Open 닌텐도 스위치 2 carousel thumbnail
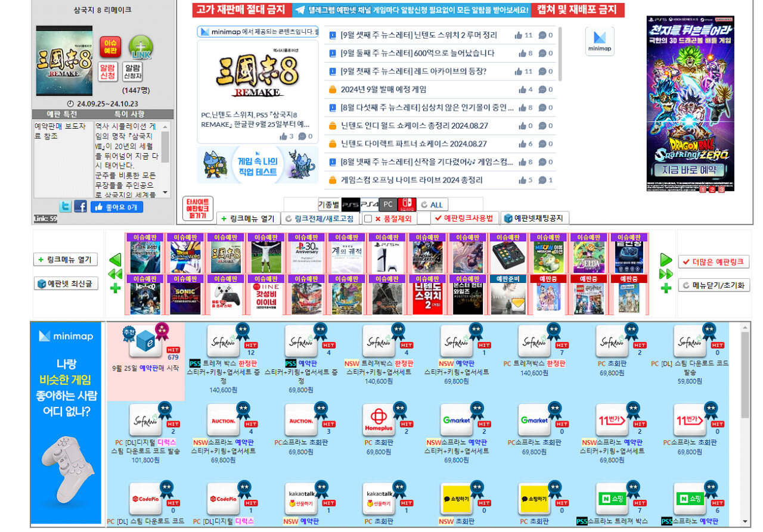This screenshot has width=763, height=532. point(428,298)
